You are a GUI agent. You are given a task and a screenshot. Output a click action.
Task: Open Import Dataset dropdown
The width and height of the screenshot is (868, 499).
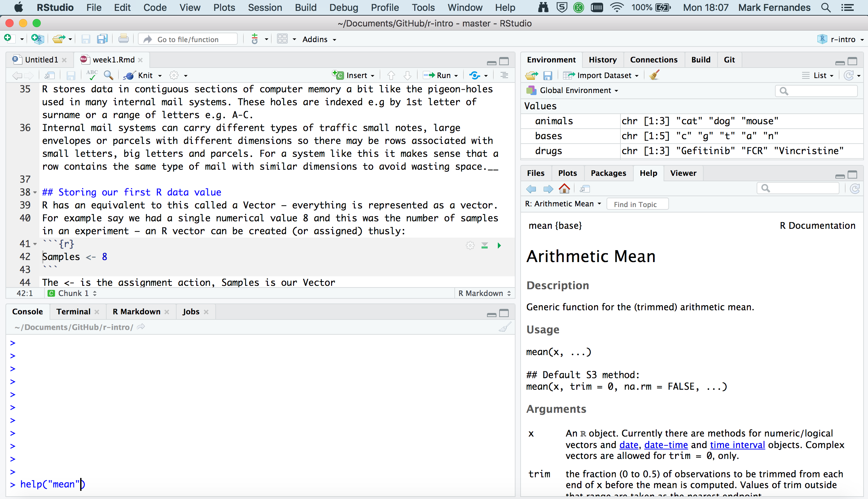601,75
